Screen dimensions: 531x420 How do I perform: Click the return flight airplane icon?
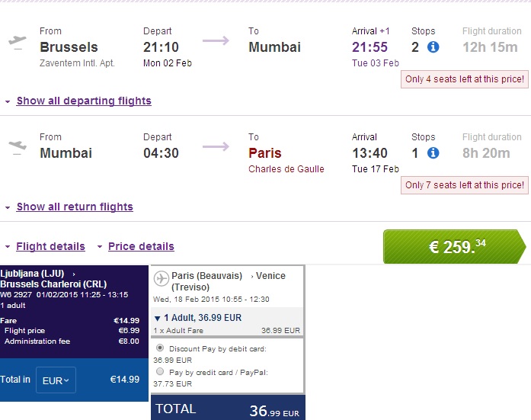17,146
